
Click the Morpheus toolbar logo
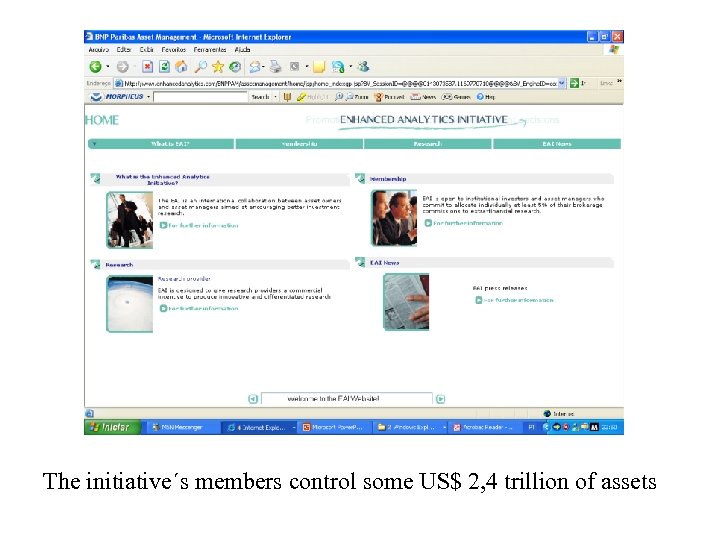(x=119, y=97)
